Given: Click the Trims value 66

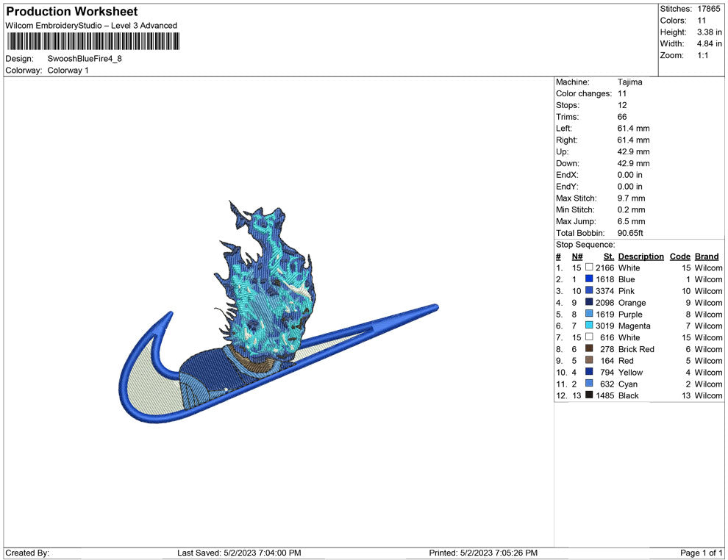Looking at the screenshot, I should 621,117.
